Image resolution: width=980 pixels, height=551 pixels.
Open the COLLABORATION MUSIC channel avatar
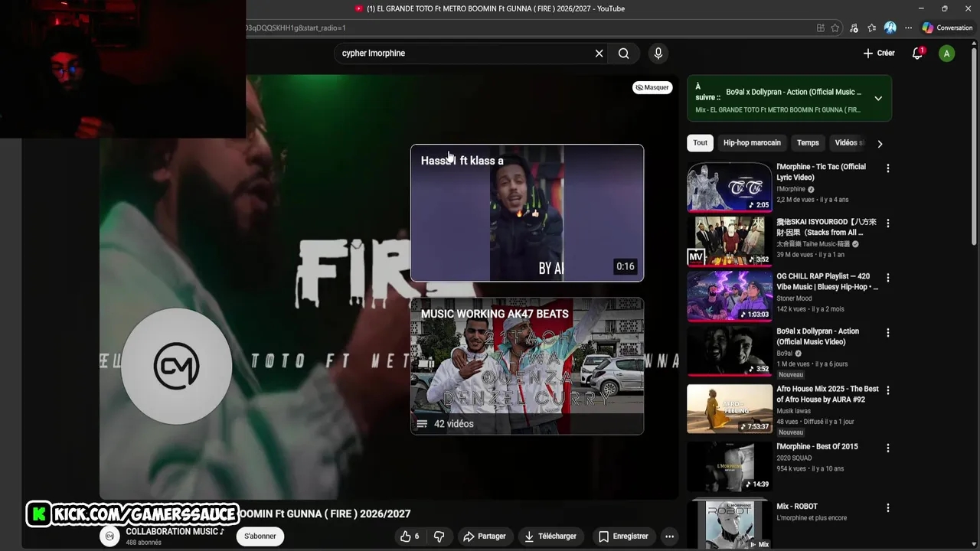[109, 536]
